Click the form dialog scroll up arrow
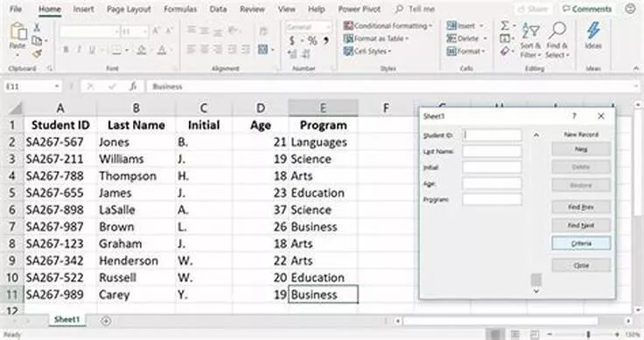Screen dimensions: 644x340 pyautogui.click(x=536, y=135)
